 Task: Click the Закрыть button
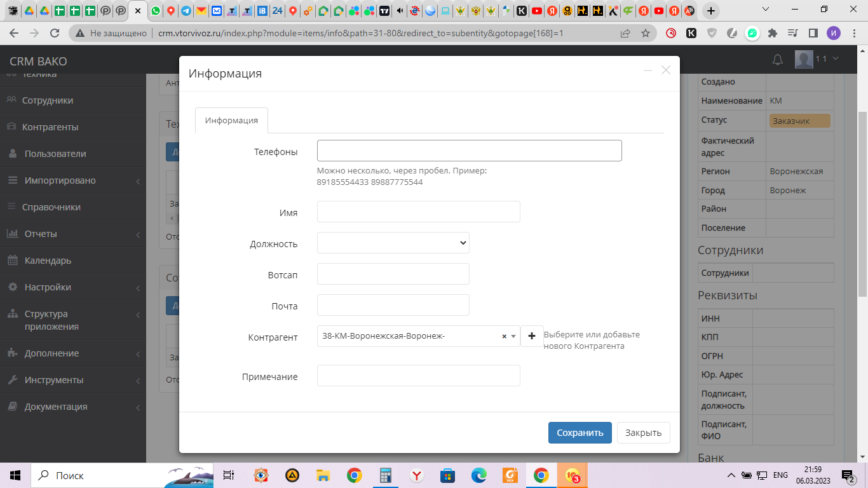pyautogui.click(x=644, y=433)
